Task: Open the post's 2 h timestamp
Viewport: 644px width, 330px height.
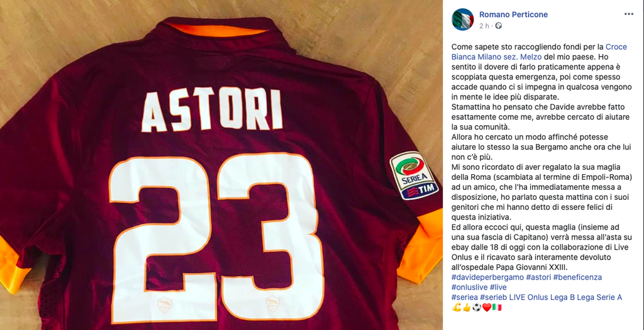Action: (x=485, y=25)
